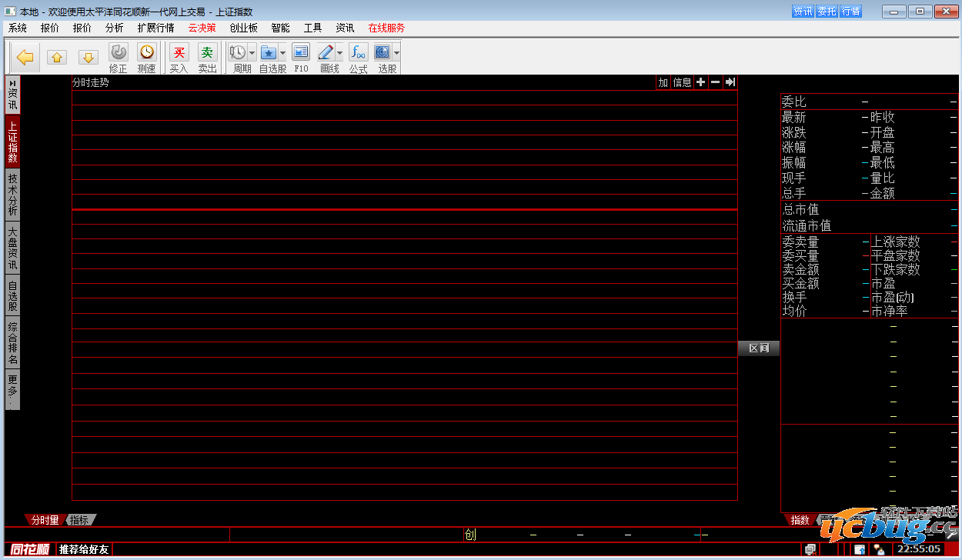Viewport: 962px width, 560px height.
Task: Click the 推荐给好友 link
Action: click(x=84, y=549)
